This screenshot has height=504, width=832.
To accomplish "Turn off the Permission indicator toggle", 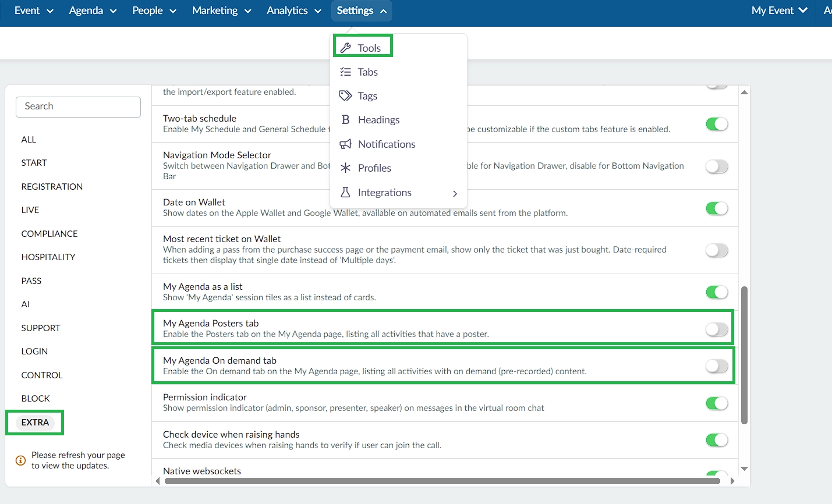I will click(717, 403).
